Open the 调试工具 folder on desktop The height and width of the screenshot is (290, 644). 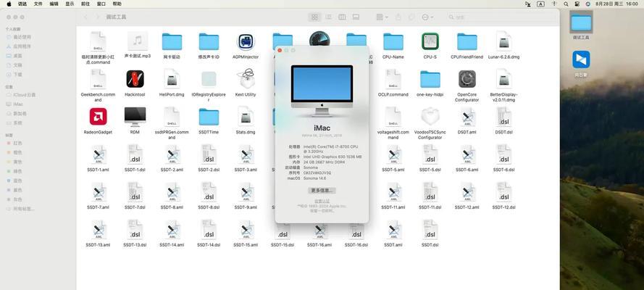pos(581,22)
